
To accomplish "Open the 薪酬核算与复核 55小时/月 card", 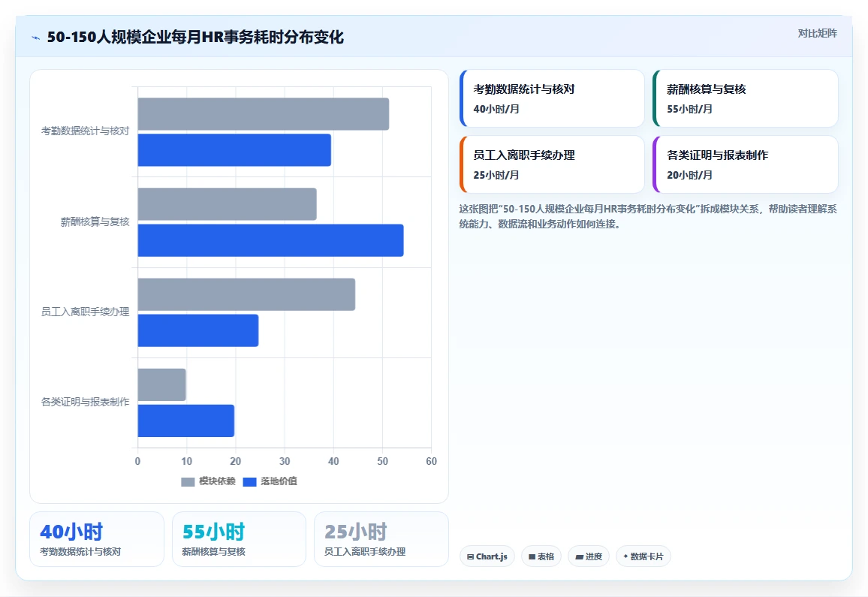I will 745,98.
